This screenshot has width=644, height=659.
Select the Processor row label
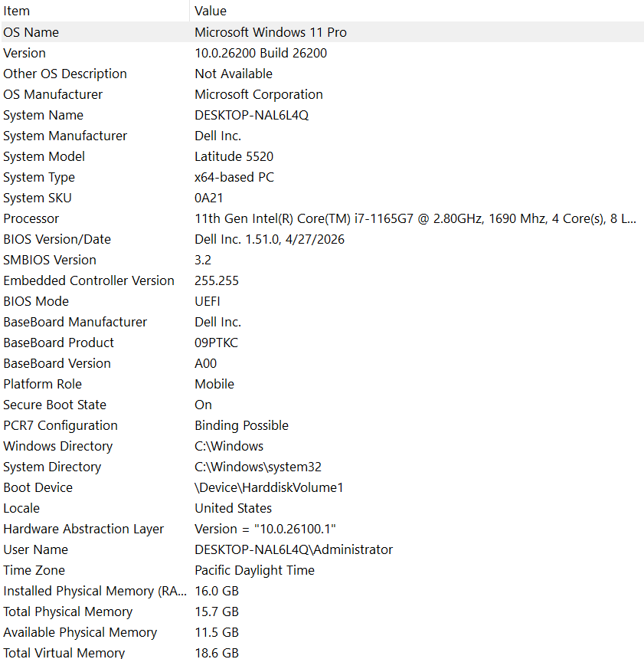[x=31, y=218]
